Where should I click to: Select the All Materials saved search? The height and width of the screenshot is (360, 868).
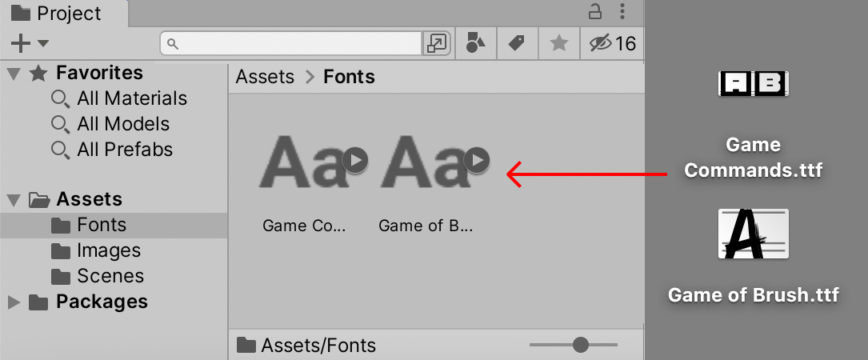pos(131,98)
